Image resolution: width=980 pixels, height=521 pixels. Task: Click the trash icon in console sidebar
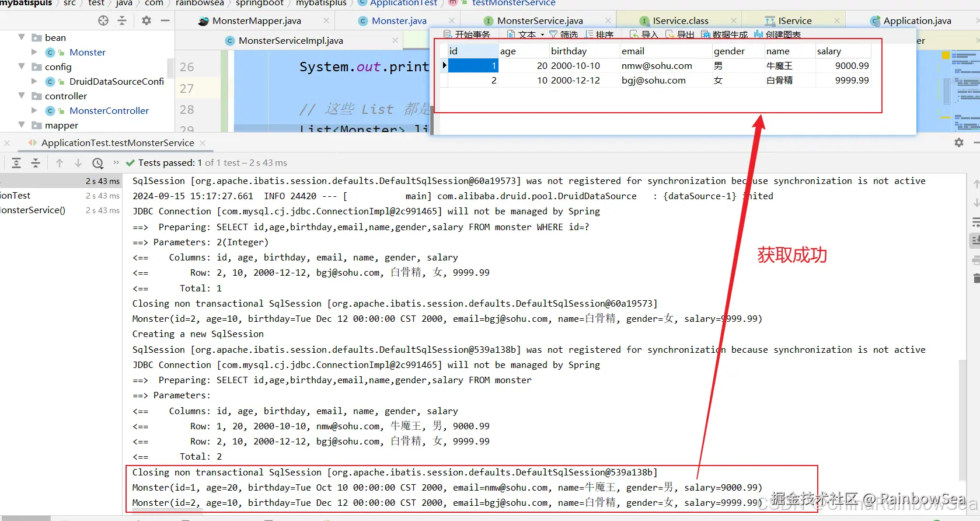pos(976,278)
